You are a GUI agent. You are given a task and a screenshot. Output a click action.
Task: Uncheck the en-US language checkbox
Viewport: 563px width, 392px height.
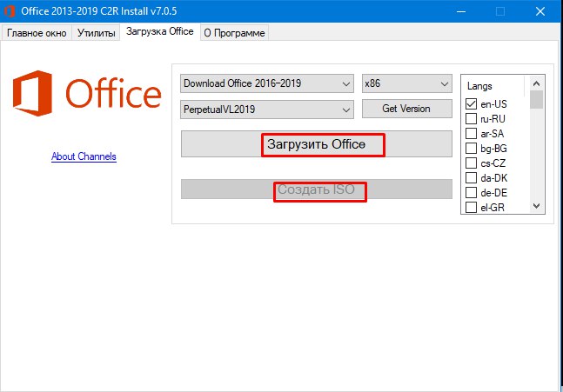[x=471, y=104]
